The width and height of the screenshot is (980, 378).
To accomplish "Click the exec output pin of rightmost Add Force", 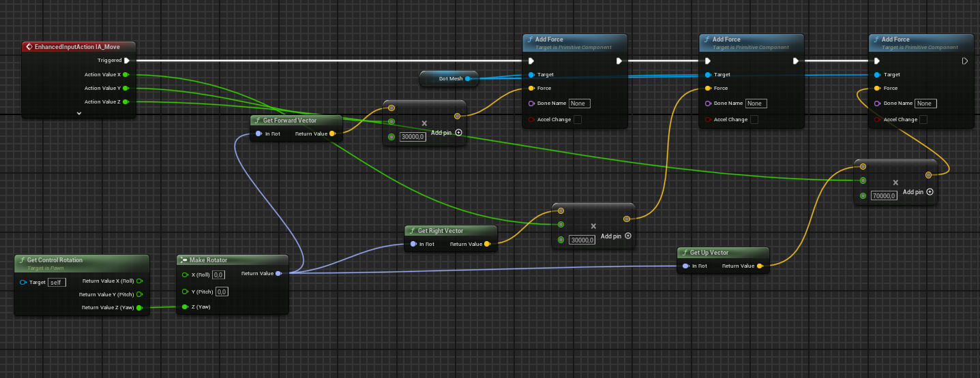I will tap(964, 61).
